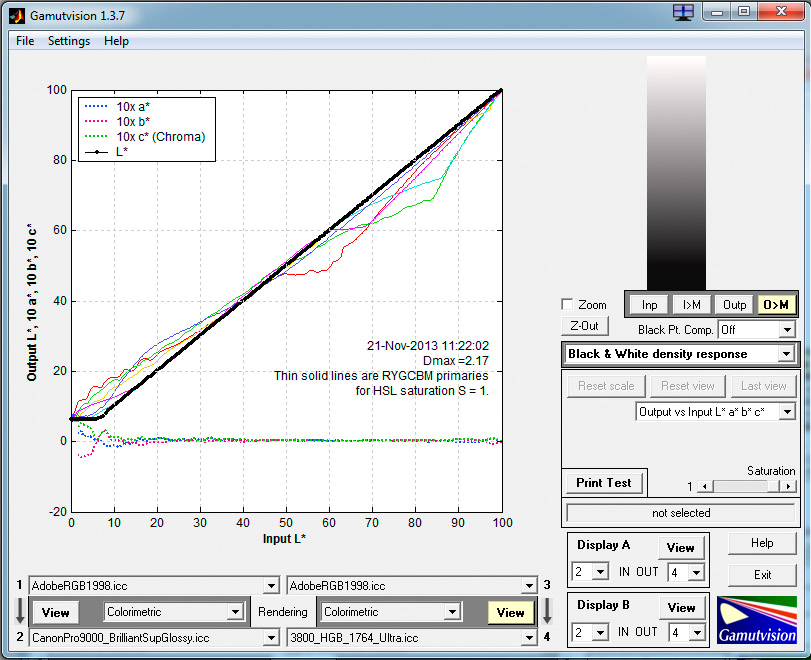This screenshot has height=660, width=811.
Task: Switch to the Outp view toggle
Action: [734, 305]
